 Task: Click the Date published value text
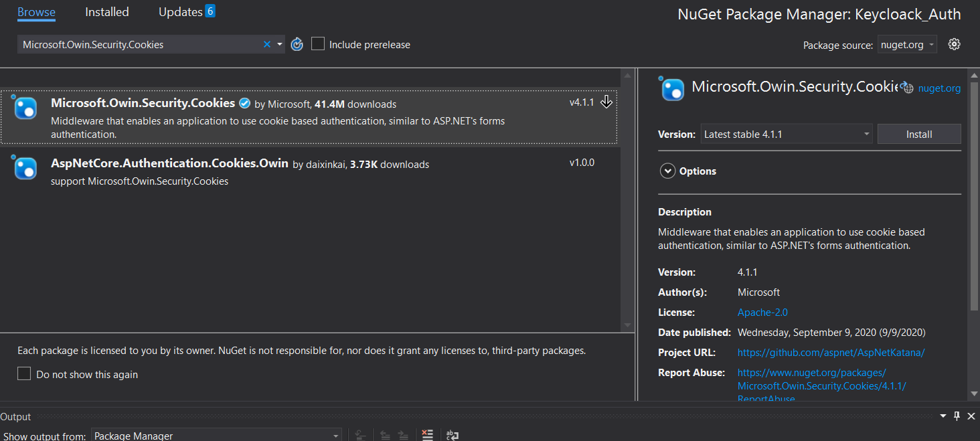point(831,332)
